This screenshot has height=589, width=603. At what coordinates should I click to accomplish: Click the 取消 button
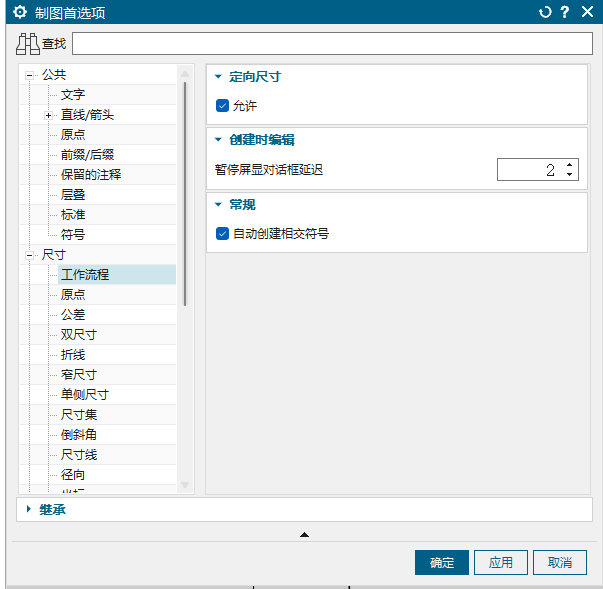[560, 562]
